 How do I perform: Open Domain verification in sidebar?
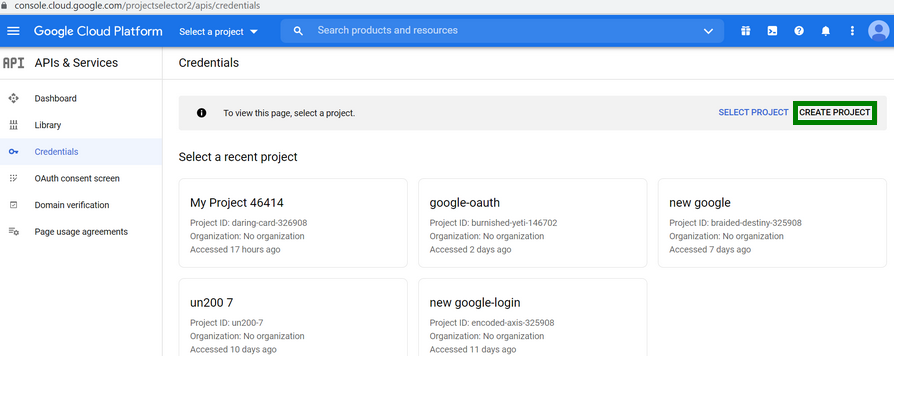pyautogui.click(x=72, y=205)
